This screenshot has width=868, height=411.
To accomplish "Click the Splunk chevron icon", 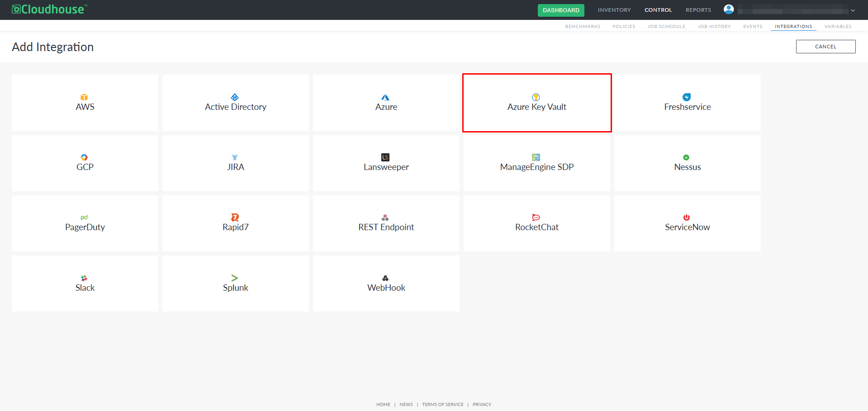I will tap(235, 278).
